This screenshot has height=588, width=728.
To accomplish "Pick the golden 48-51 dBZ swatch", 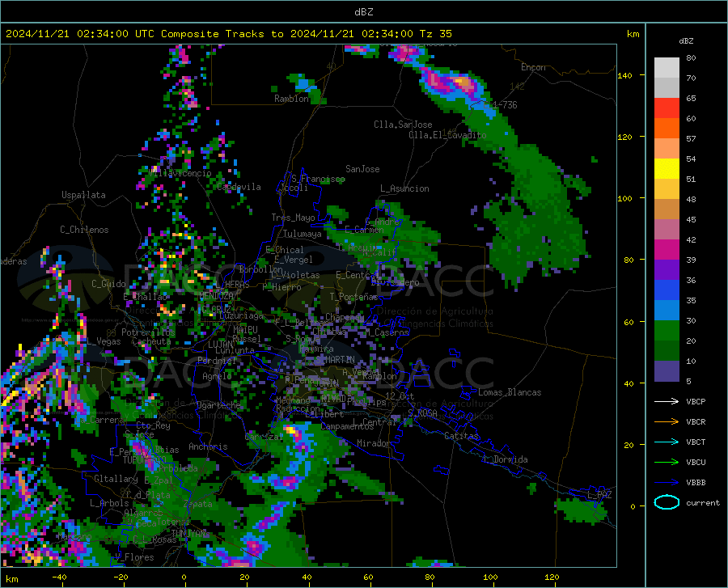I will pyautogui.click(x=667, y=189).
